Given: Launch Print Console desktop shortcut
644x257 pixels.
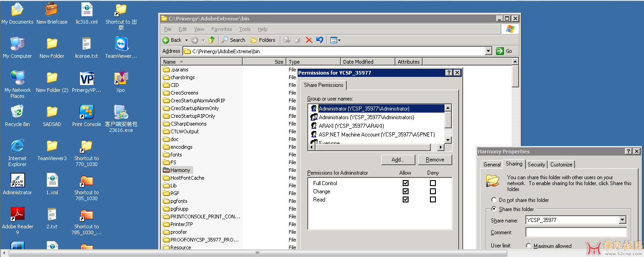Looking at the screenshot, I should [x=86, y=116].
